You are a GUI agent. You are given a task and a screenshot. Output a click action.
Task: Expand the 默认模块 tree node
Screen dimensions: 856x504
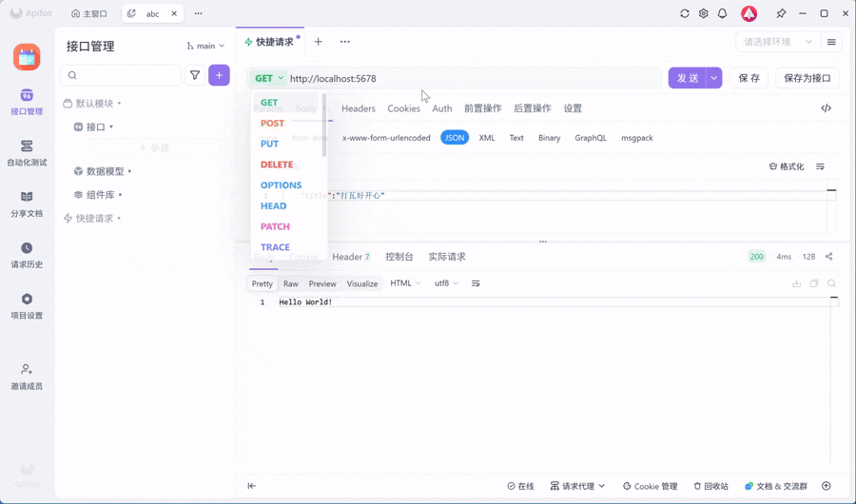pos(91,104)
